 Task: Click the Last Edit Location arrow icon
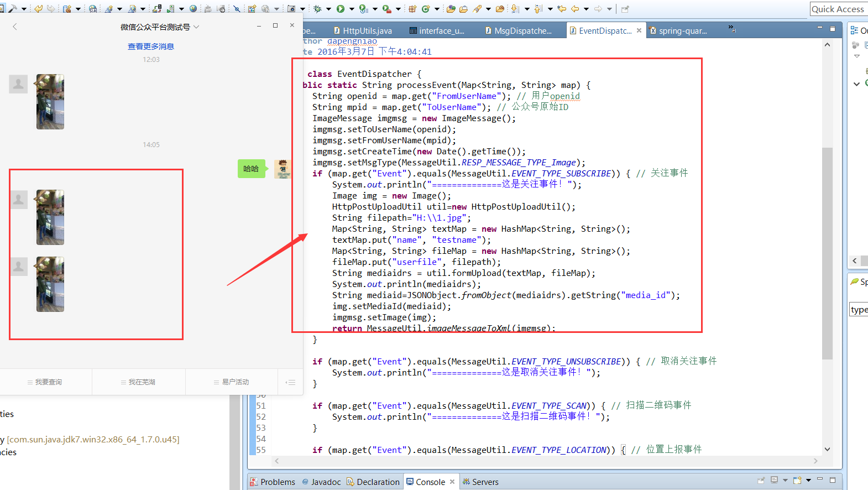tap(562, 9)
